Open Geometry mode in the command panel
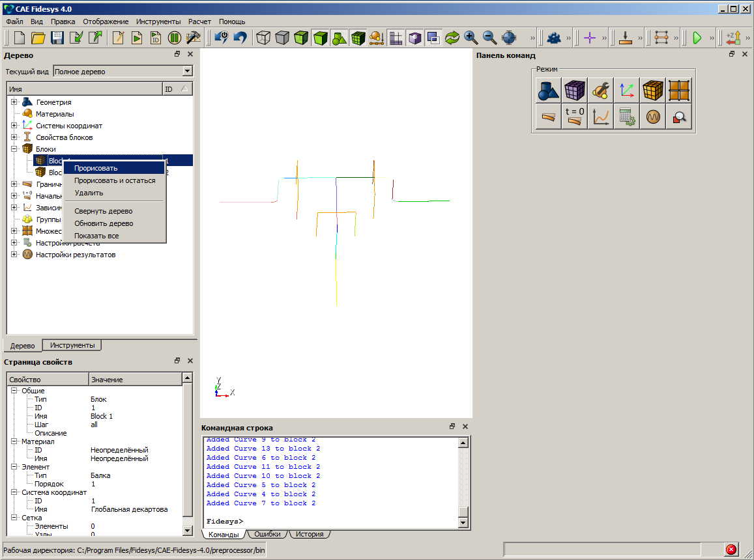This screenshot has width=754, height=560. coord(548,91)
